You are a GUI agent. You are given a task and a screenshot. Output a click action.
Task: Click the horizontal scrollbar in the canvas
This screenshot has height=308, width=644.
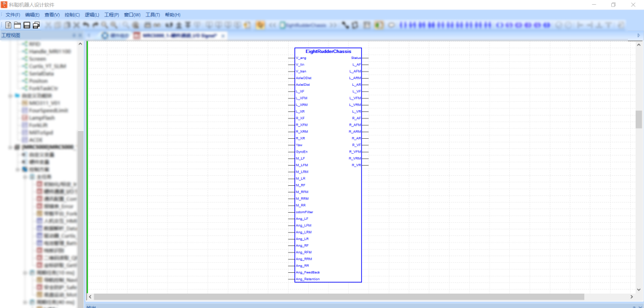pyautogui.click(x=358, y=296)
